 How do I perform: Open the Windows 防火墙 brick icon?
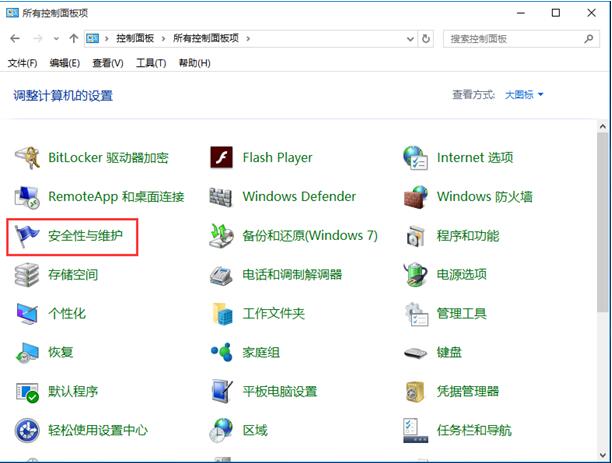pyautogui.click(x=415, y=197)
